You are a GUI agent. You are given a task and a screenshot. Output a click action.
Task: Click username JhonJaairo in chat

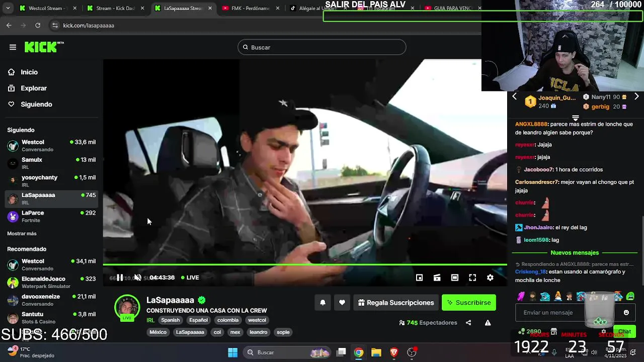click(x=539, y=228)
